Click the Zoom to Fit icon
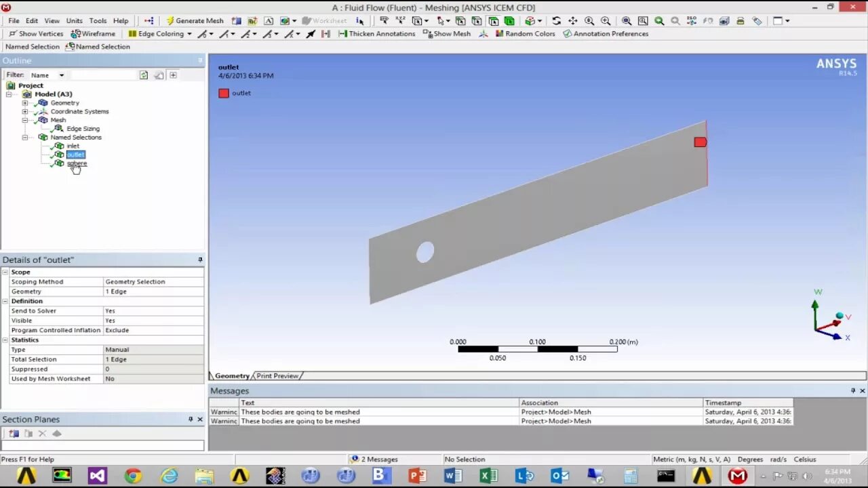The width and height of the screenshot is (868, 488). pos(627,20)
